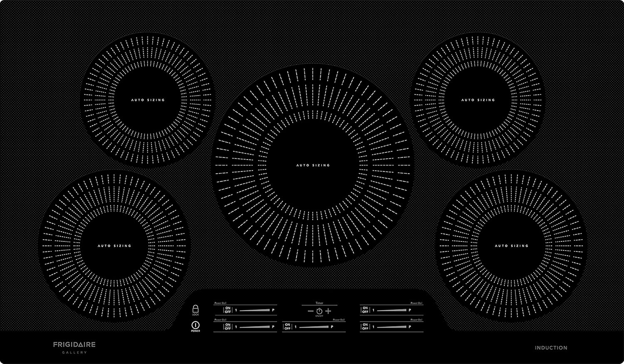Click the INDUCTION label text
624x364 pixels.
(x=551, y=348)
